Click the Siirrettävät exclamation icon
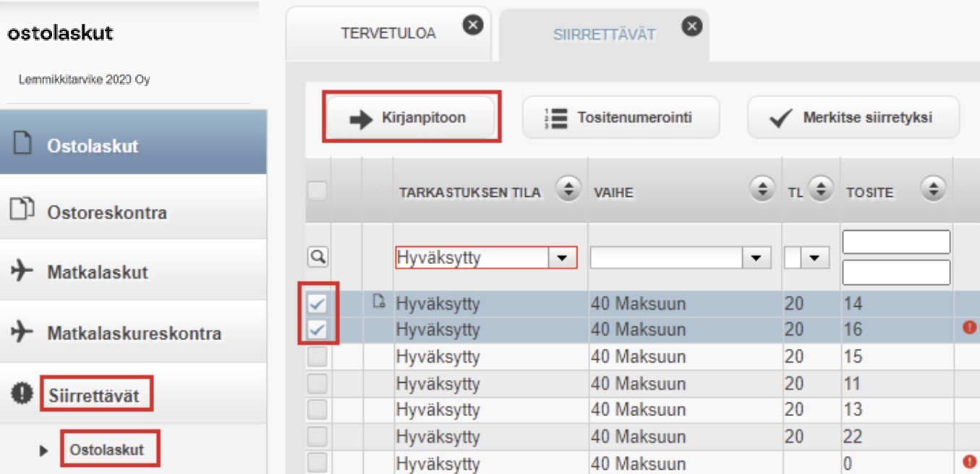This screenshot has width=980, height=474. click(x=23, y=393)
